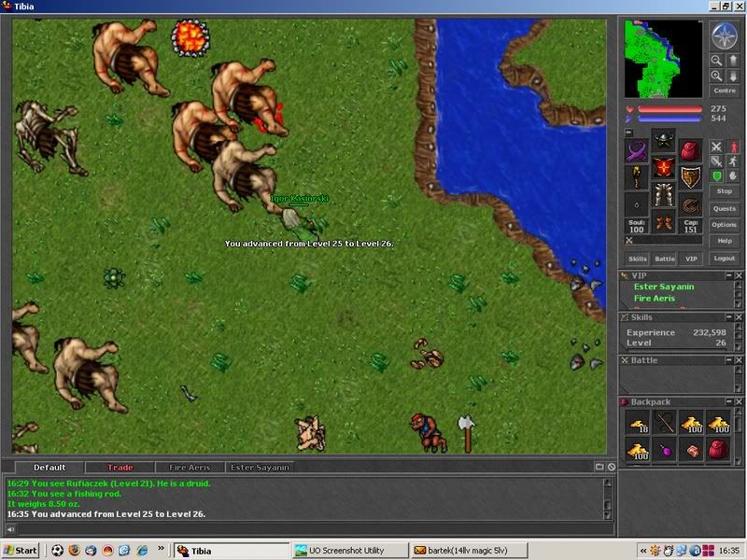Toggle secure mode hand icon
The image size is (747, 560).
733,176
